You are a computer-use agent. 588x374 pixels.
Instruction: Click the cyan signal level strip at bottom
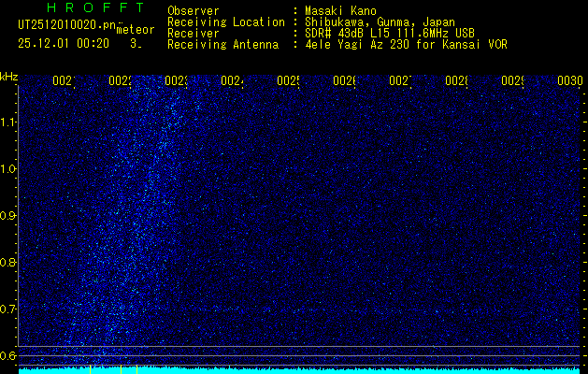[x=299, y=370]
